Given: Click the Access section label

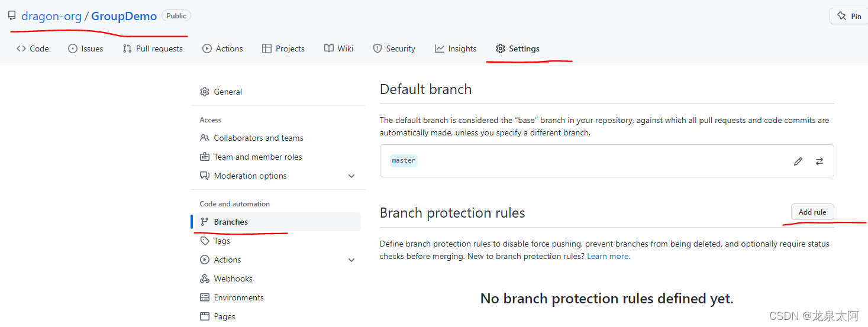Looking at the screenshot, I should [x=211, y=120].
